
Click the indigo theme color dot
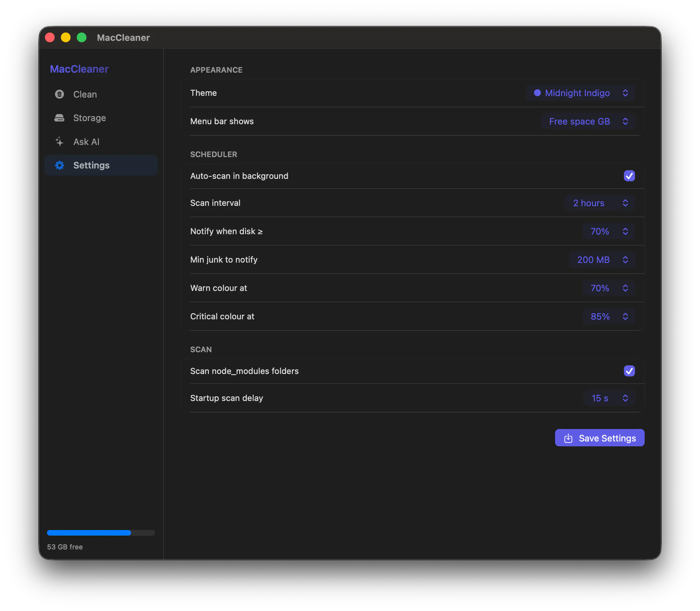pos(537,93)
